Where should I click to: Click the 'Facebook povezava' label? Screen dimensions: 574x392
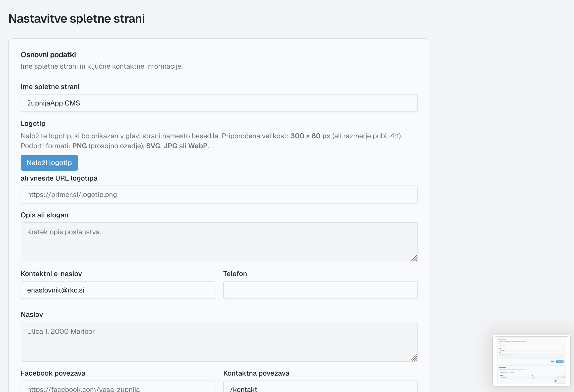53,373
